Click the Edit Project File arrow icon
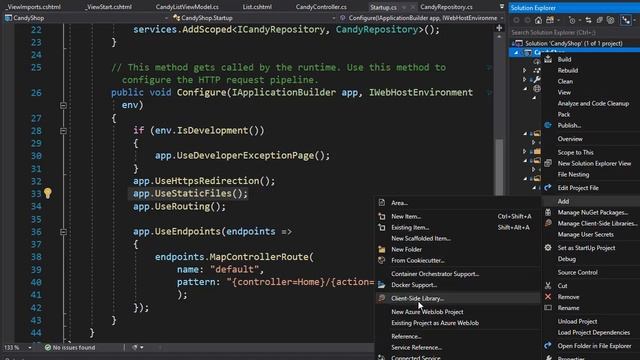Screen dimensions: 640x360 click(x=548, y=188)
